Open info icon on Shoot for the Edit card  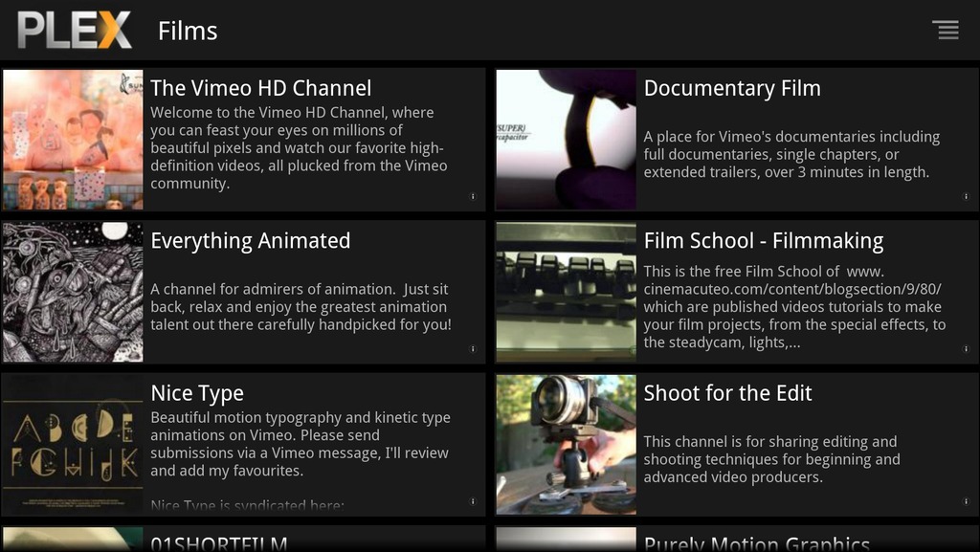pyautogui.click(x=966, y=500)
